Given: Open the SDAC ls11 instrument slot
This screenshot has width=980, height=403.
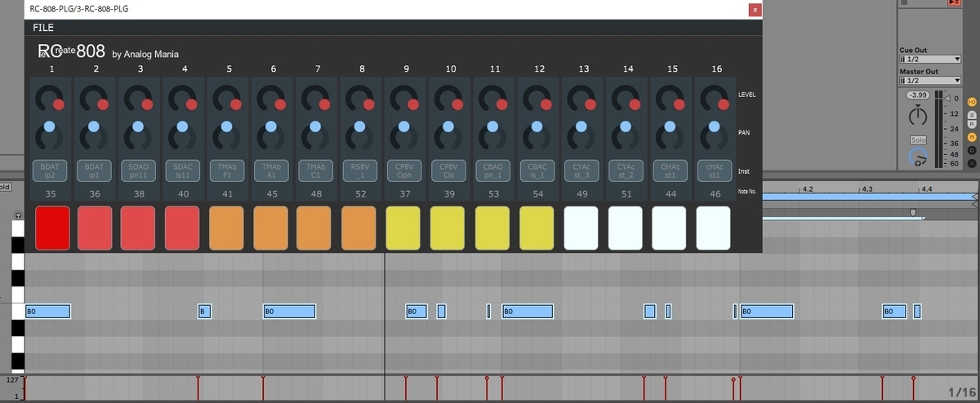Looking at the screenshot, I should click(x=184, y=169).
